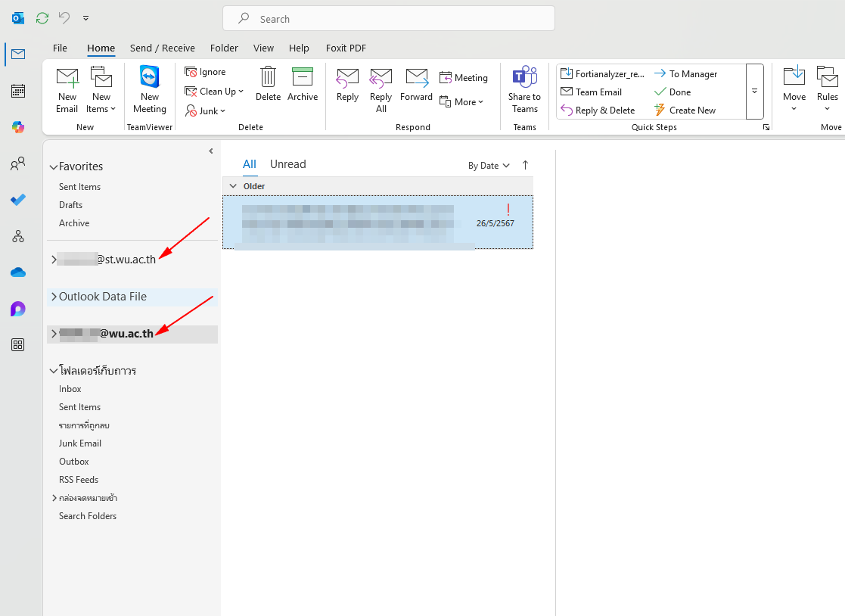Collapse the folder pane with the chevron

coord(211,151)
